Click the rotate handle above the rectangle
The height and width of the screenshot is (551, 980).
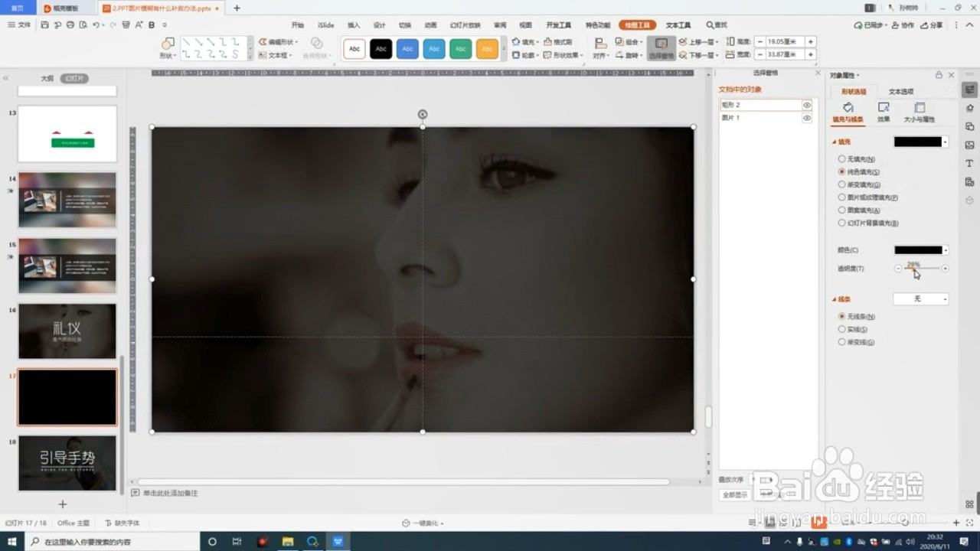423,115
